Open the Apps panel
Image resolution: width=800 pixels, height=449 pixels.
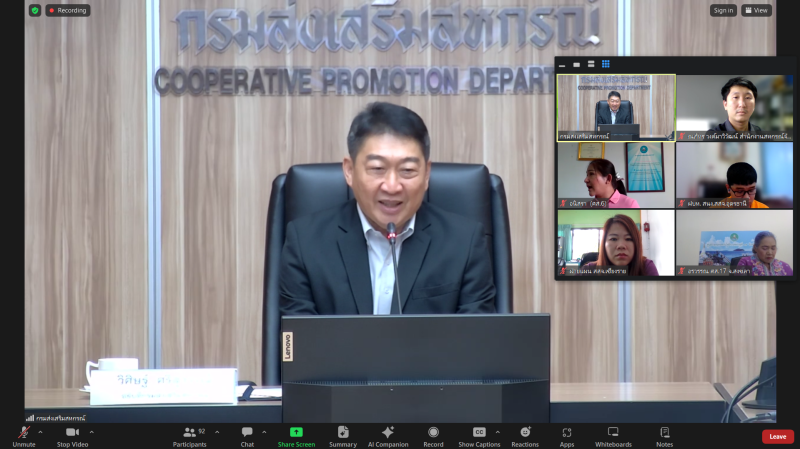(567, 437)
